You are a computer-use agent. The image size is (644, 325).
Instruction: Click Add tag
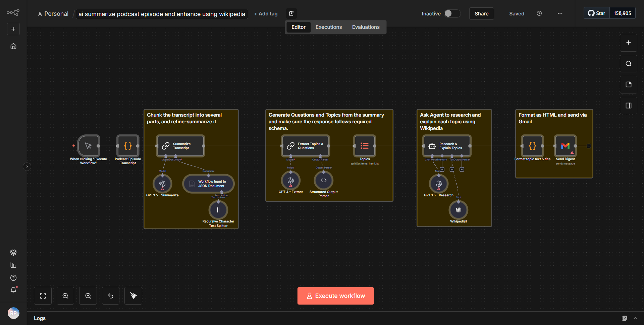pyautogui.click(x=266, y=14)
